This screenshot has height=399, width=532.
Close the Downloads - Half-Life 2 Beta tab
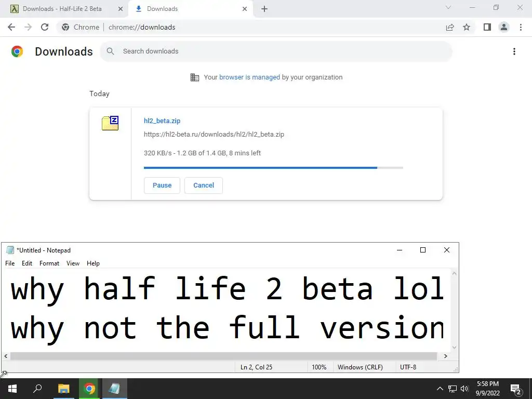coord(120,9)
